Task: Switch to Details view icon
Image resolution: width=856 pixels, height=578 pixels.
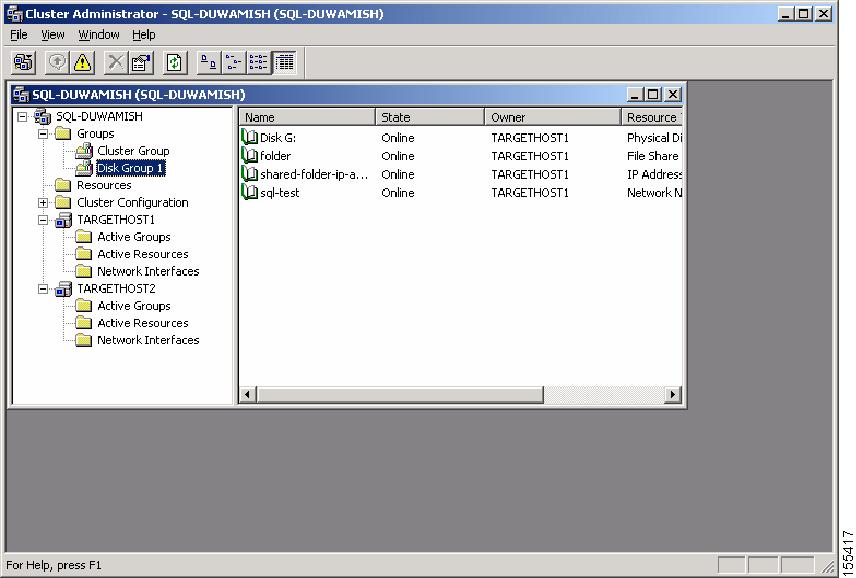Action: pos(284,62)
